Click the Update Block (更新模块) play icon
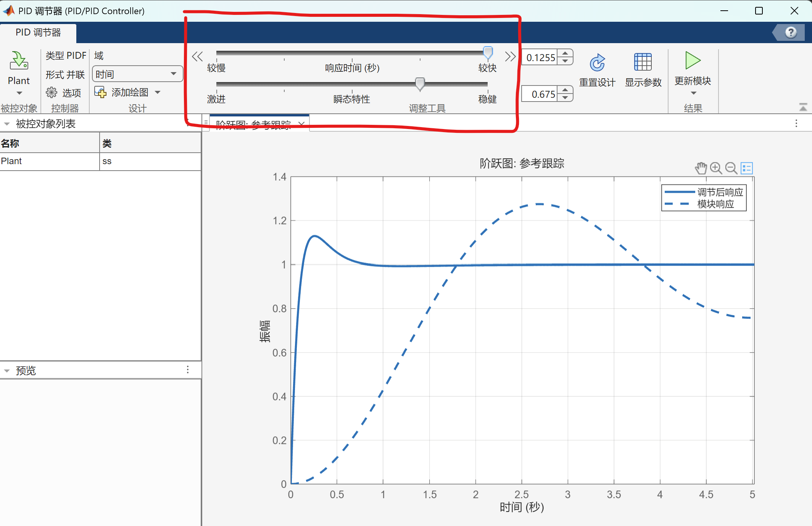 click(693, 60)
